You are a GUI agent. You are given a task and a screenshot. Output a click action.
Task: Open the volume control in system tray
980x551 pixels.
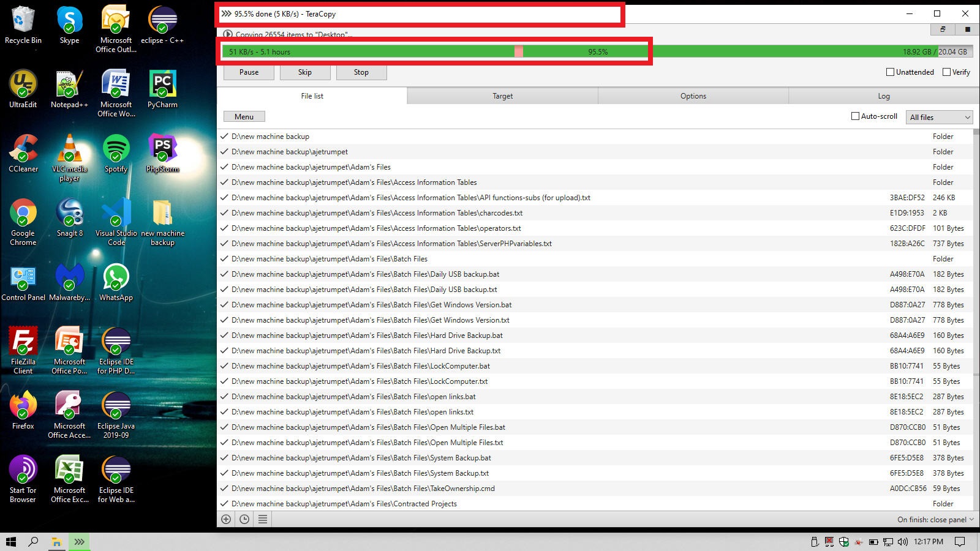902,542
